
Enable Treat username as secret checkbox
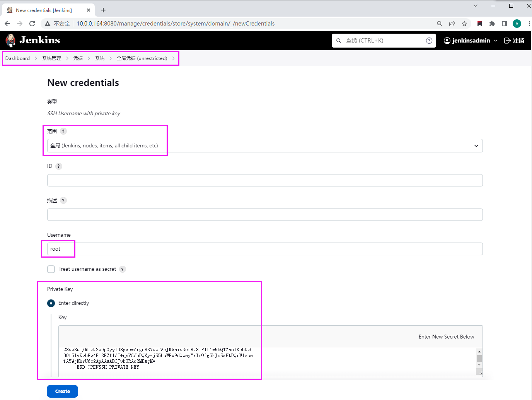pyautogui.click(x=51, y=269)
